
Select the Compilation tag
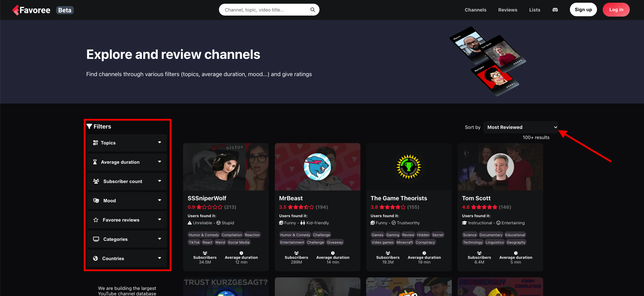tap(232, 235)
